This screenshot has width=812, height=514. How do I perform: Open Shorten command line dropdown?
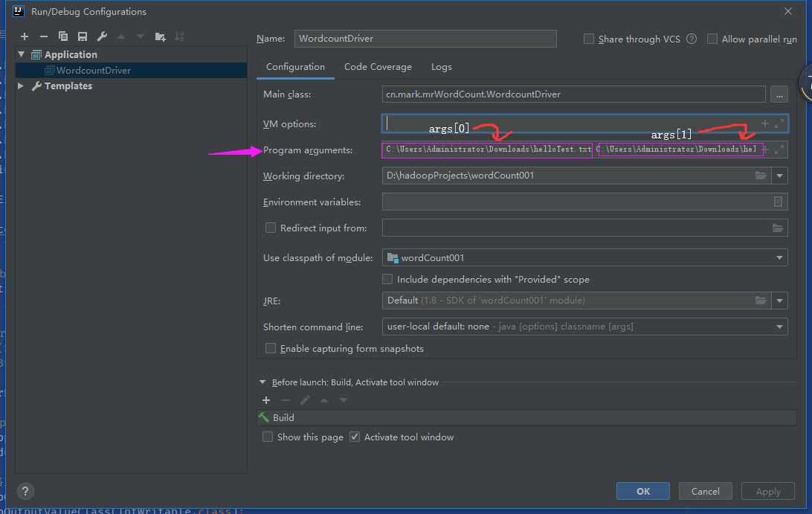coord(779,327)
